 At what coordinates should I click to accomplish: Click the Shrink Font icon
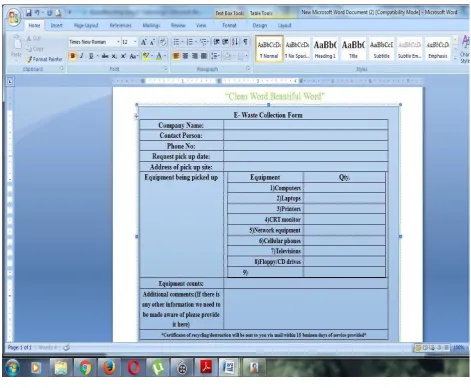point(152,42)
